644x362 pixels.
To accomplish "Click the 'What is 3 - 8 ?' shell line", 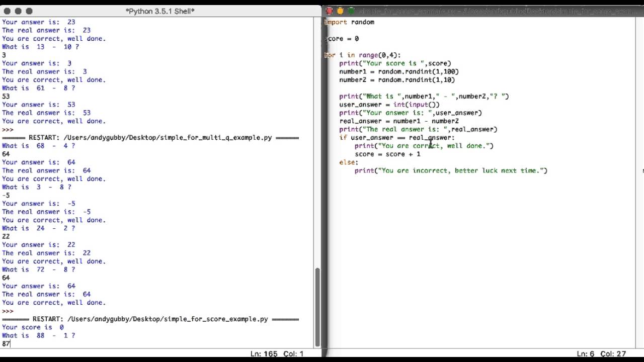I will [x=36, y=187].
